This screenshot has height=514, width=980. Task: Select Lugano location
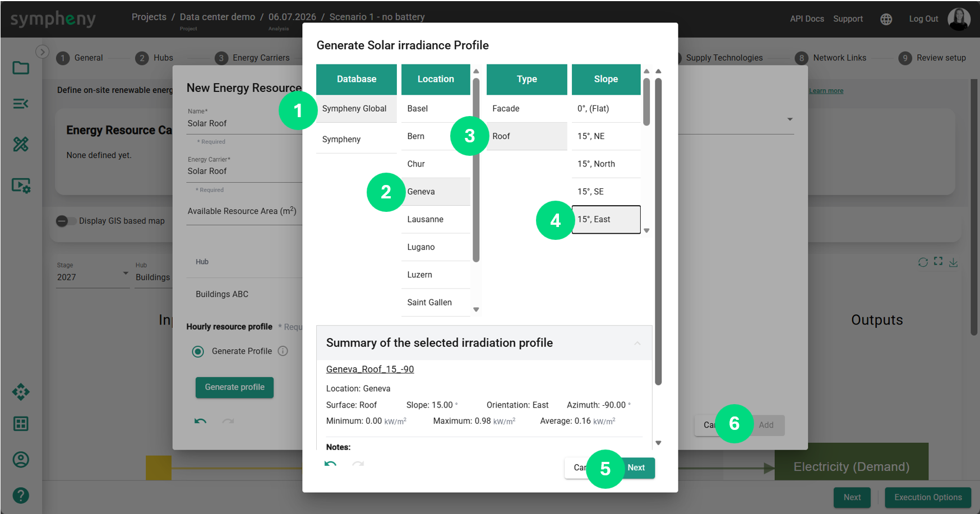point(436,247)
